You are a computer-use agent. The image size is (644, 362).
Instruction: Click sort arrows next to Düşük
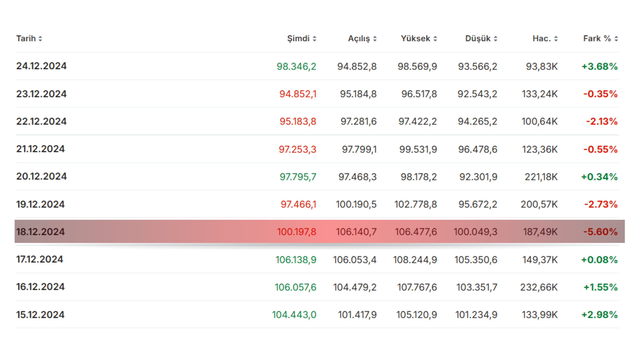496,39
